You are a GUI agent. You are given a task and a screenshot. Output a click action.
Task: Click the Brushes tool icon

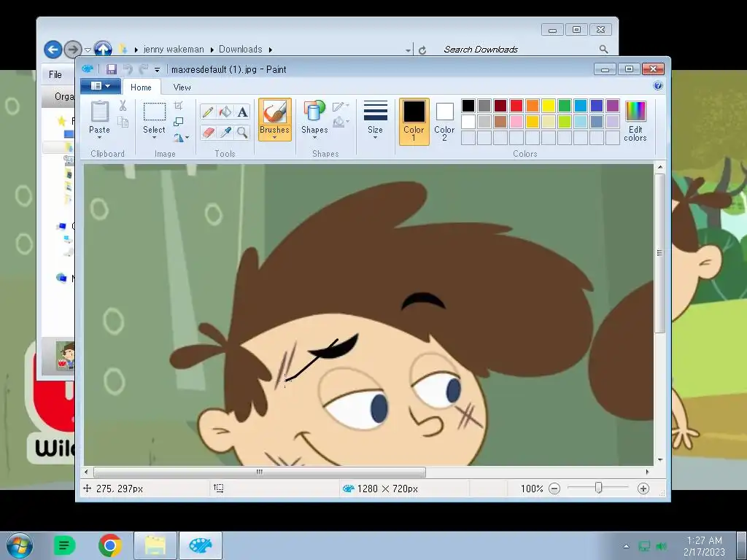[275, 112]
